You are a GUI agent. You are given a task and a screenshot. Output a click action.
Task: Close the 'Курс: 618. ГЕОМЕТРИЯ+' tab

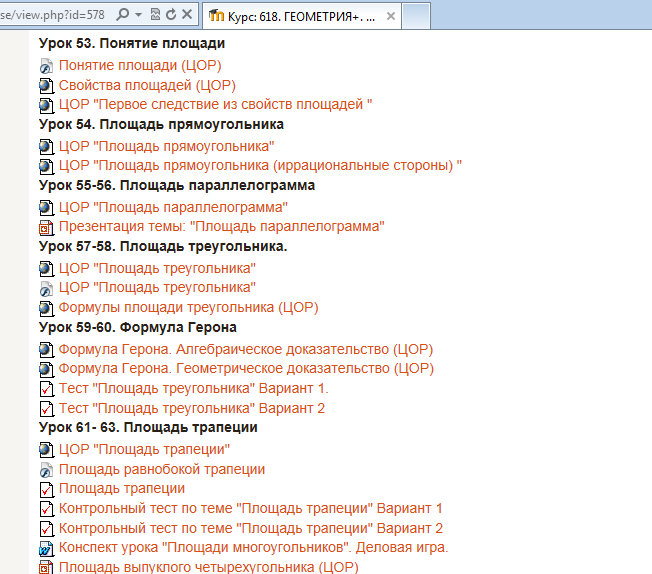(x=390, y=16)
